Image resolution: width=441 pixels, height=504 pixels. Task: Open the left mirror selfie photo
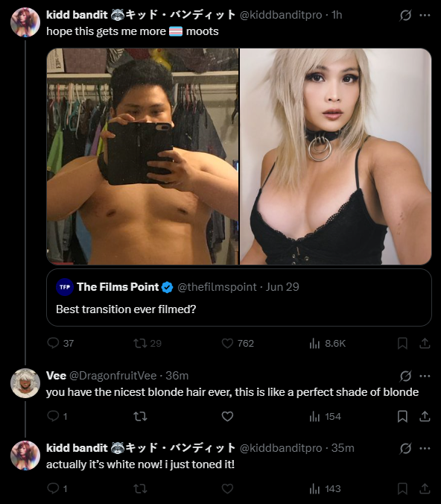142,157
